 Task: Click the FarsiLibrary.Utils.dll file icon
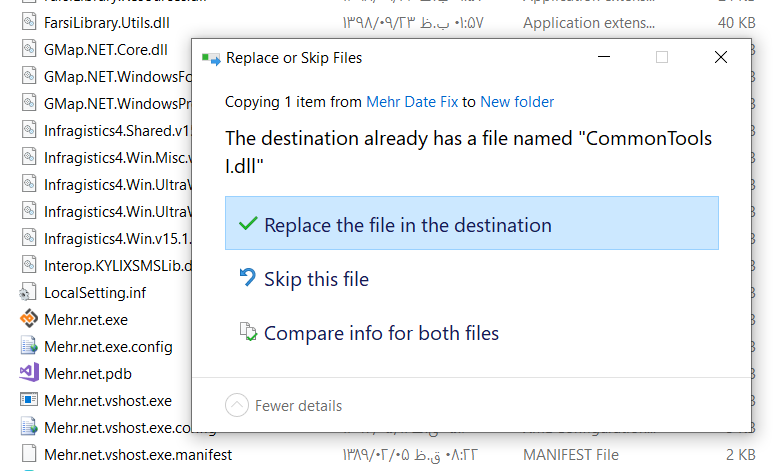(28, 22)
